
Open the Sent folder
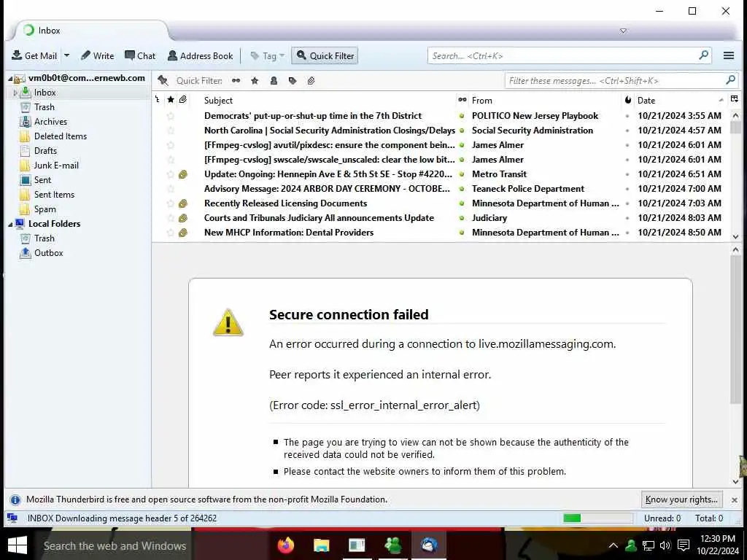click(42, 180)
